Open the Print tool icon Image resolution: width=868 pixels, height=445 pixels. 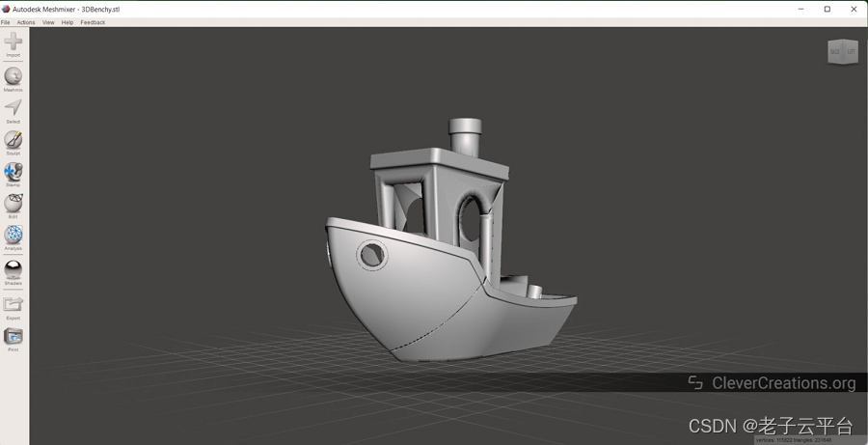14,336
